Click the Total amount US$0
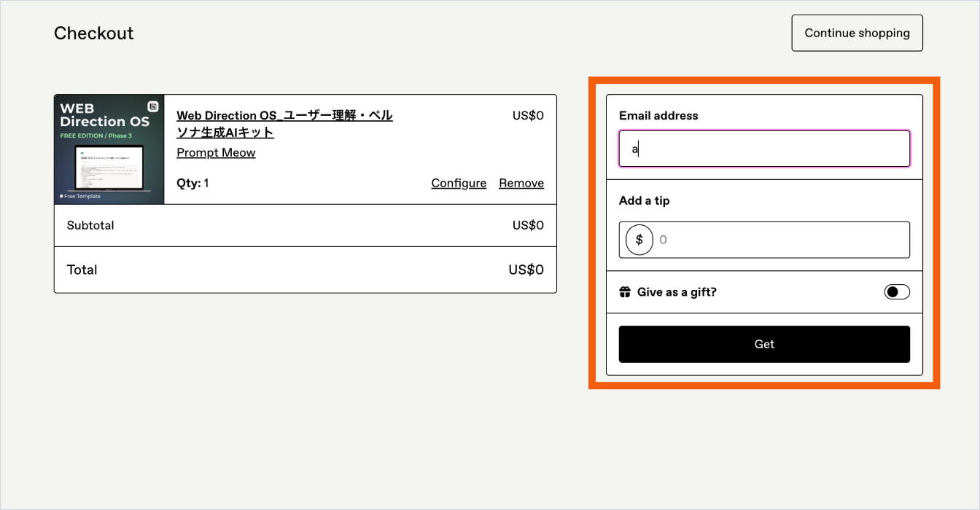The height and width of the screenshot is (510, 980). pyautogui.click(x=526, y=270)
